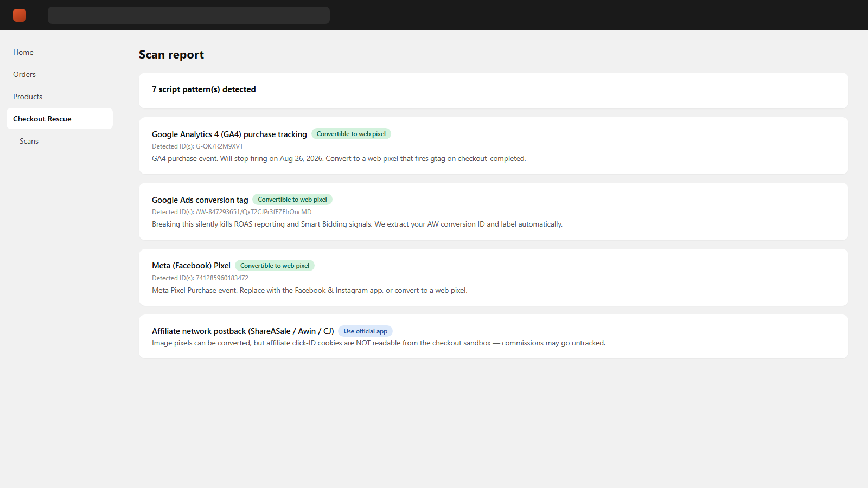The image size is (868, 488).
Task: Select the Meta (Facebook) Pixel title
Action: coord(192,266)
